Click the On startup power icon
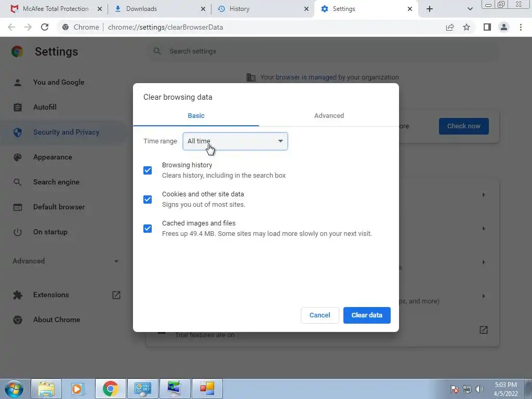The height and width of the screenshot is (399, 532). [18, 232]
